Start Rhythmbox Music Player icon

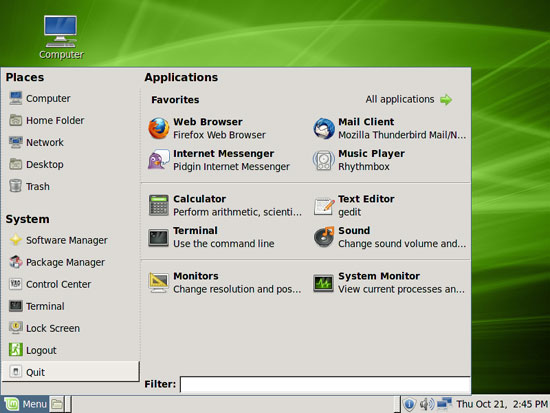click(324, 160)
